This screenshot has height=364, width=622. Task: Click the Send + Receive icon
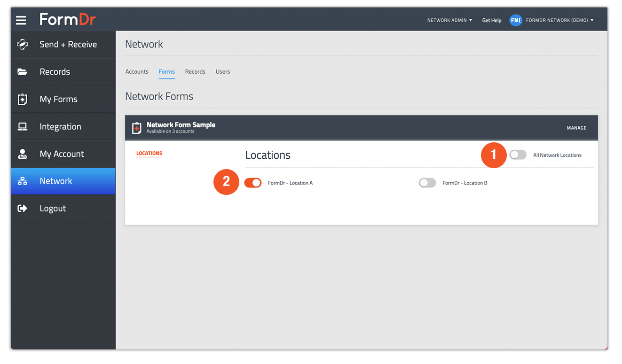[22, 44]
